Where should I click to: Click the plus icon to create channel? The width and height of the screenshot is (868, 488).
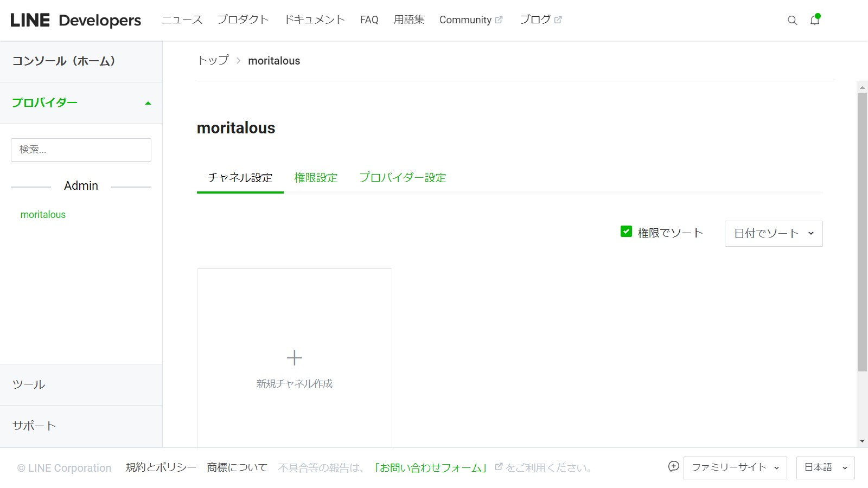pos(294,358)
